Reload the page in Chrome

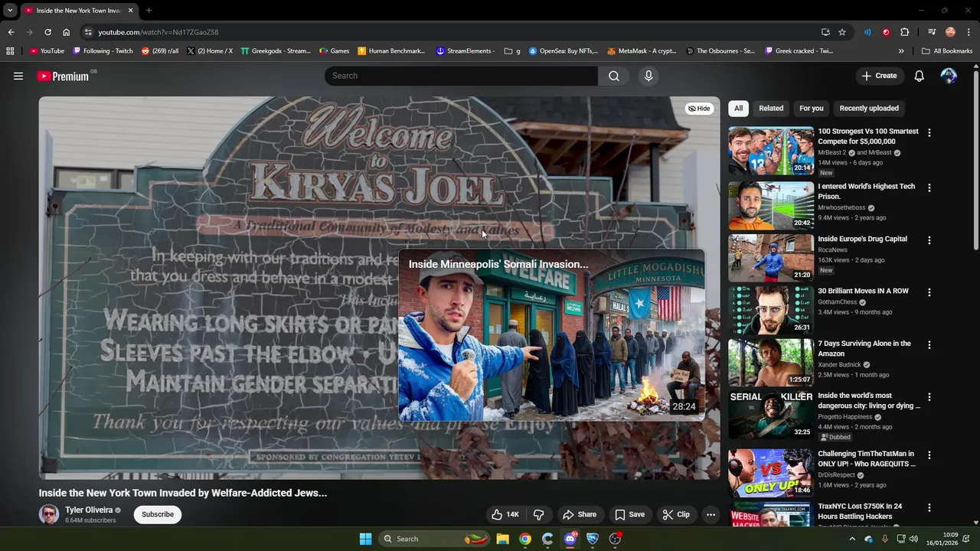pos(47,32)
